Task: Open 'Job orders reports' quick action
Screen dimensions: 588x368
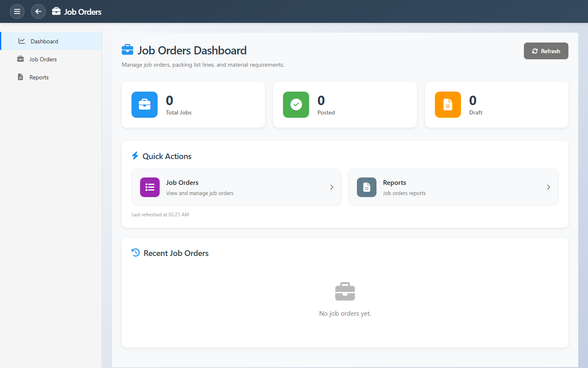Action: click(x=404, y=193)
